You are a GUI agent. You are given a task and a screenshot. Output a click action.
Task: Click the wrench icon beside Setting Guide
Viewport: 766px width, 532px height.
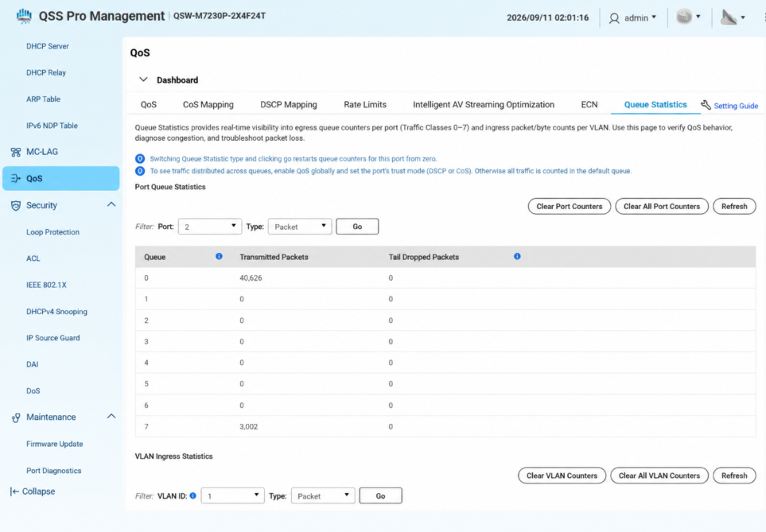click(x=706, y=105)
